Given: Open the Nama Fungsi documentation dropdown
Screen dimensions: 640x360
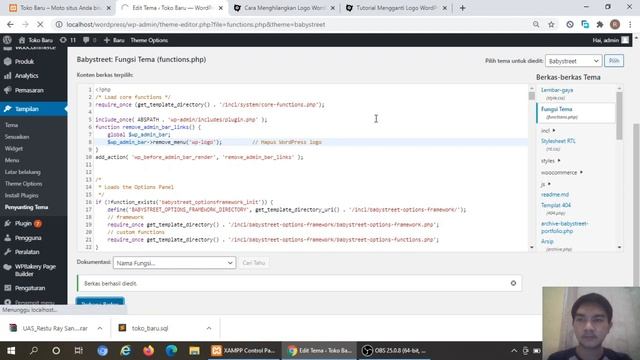Looking at the screenshot, I should pos(174,263).
